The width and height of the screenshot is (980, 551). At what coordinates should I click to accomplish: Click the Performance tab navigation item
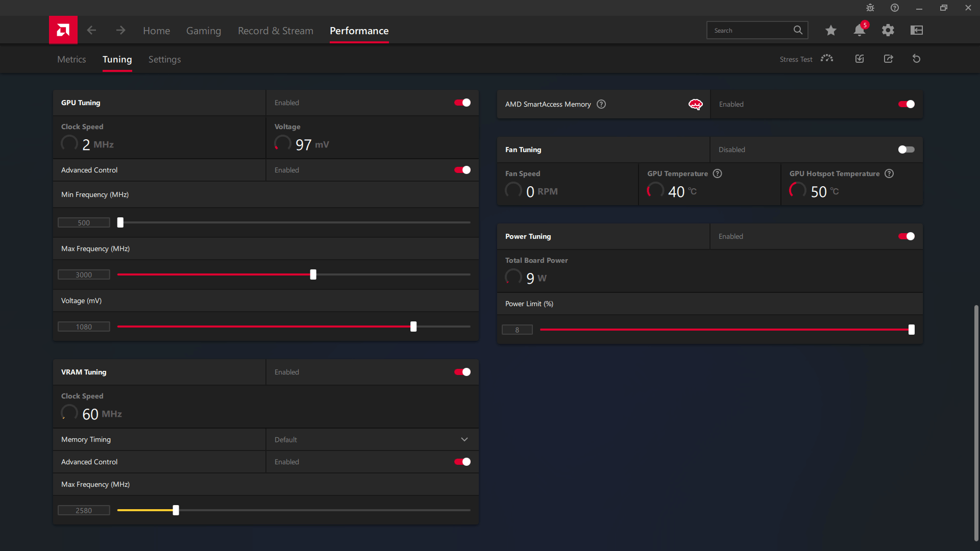click(359, 30)
